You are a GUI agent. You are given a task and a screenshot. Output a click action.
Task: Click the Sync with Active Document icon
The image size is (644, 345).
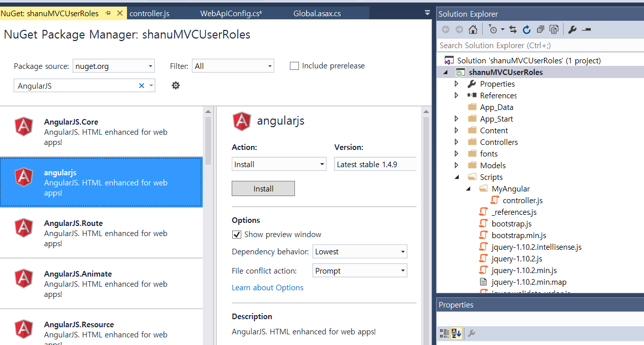point(512,29)
